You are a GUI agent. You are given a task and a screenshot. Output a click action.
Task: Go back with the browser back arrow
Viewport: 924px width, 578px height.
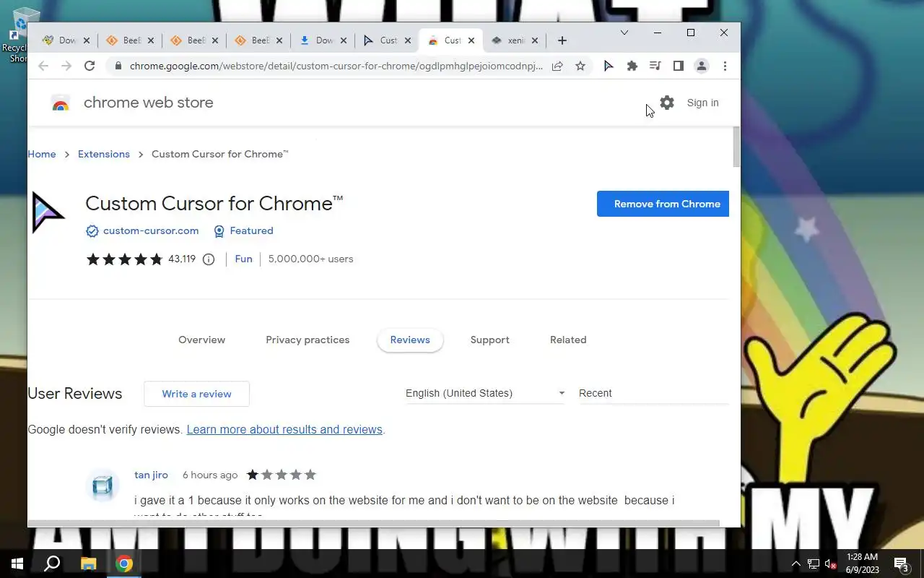pos(43,66)
